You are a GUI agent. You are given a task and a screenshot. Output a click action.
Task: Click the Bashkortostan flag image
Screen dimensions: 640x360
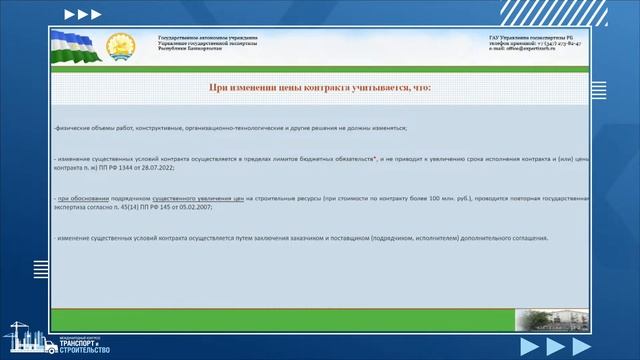76,47
